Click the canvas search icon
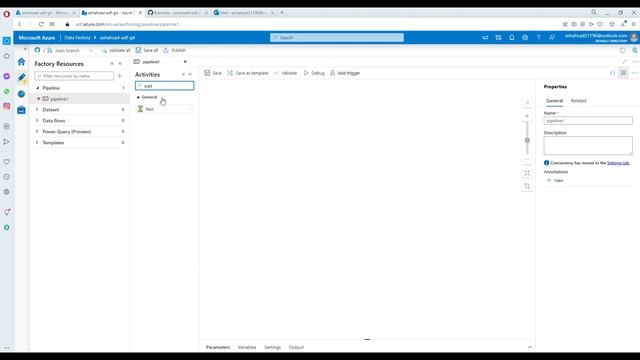 (527, 103)
